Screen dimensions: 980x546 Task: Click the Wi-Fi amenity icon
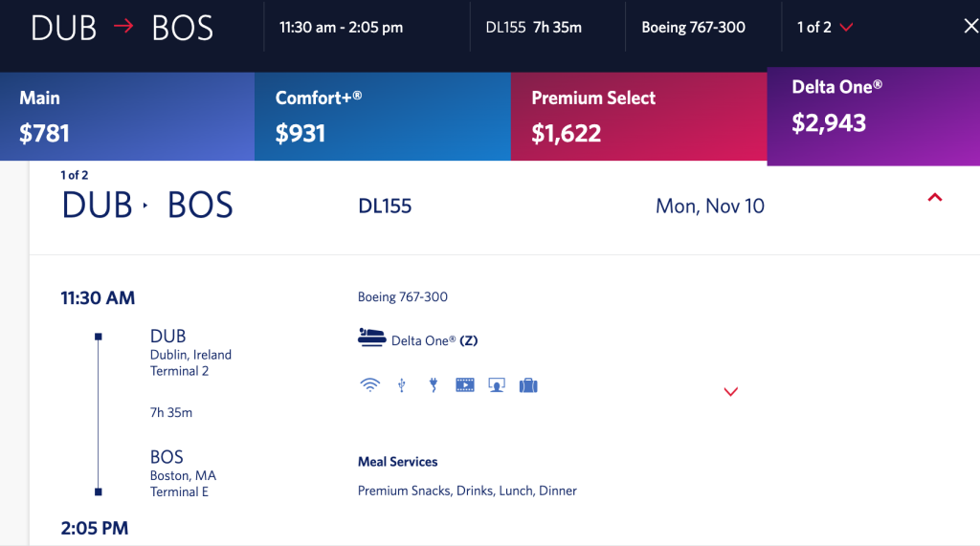click(x=369, y=385)
